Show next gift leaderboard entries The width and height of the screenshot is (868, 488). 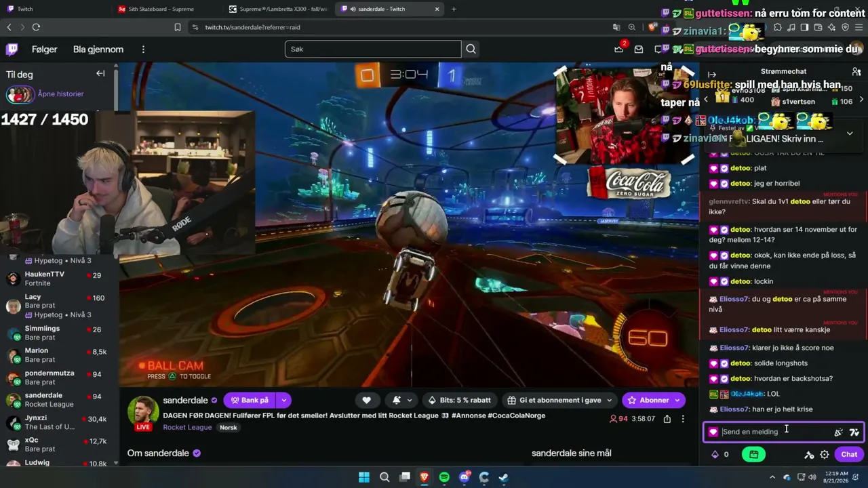click(x=861, y=100)
